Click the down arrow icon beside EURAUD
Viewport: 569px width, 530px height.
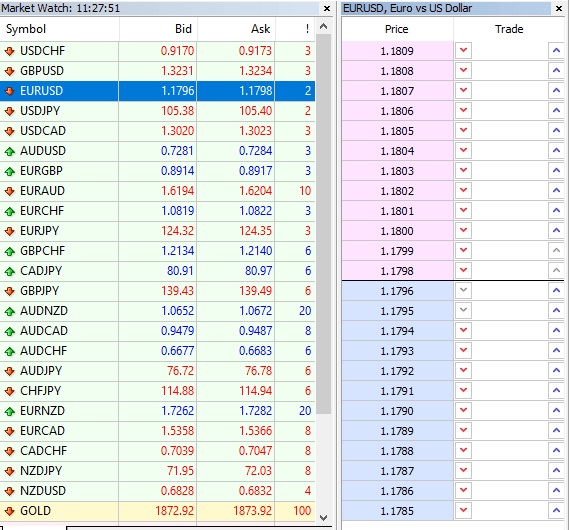(x=10, y=191)
